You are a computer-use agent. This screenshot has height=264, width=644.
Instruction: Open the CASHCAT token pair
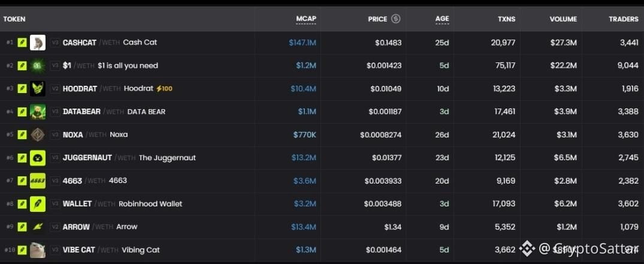110,43
